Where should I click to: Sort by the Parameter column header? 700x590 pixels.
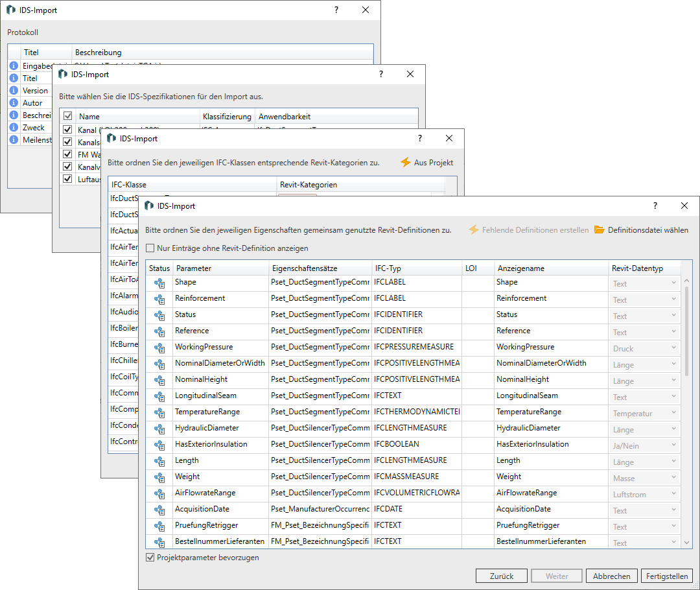point(220,268)
